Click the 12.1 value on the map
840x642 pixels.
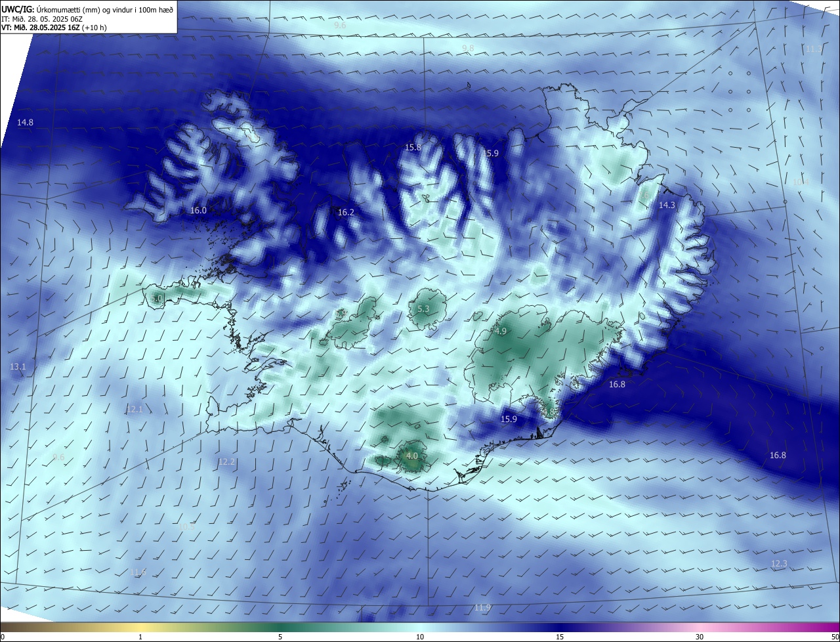coord(135,410)
